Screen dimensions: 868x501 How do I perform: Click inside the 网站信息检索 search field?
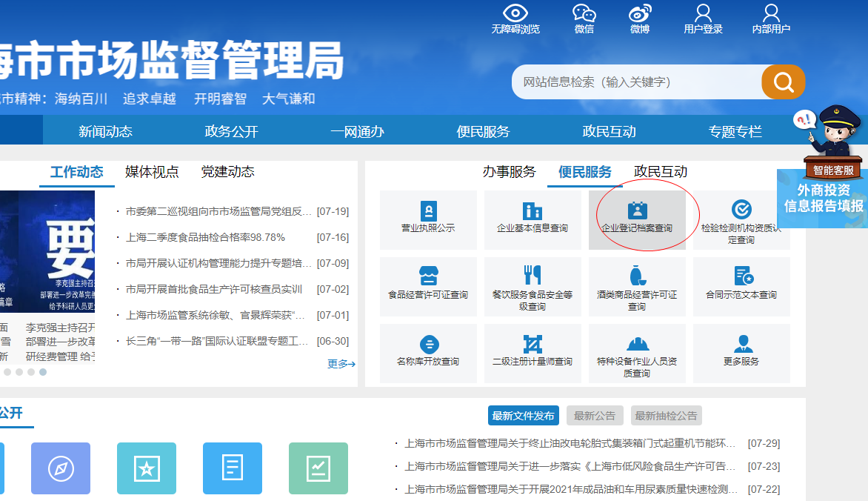637,82
